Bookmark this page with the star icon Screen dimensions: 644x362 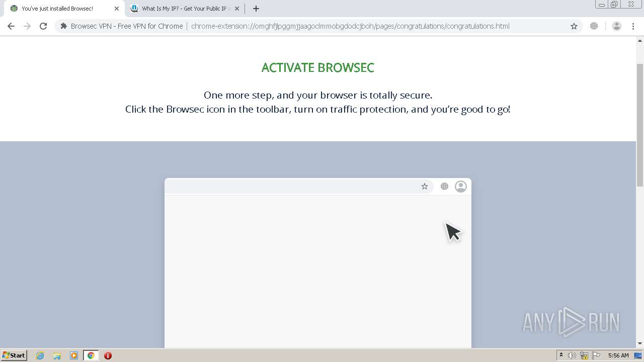click(x=574, y=26)
